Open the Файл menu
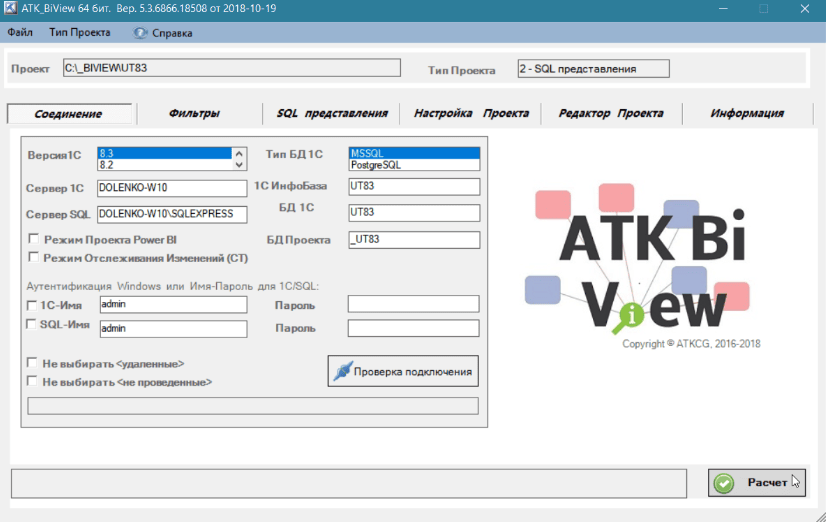This screenshot has height=522, width=826. tap(20, 33)
